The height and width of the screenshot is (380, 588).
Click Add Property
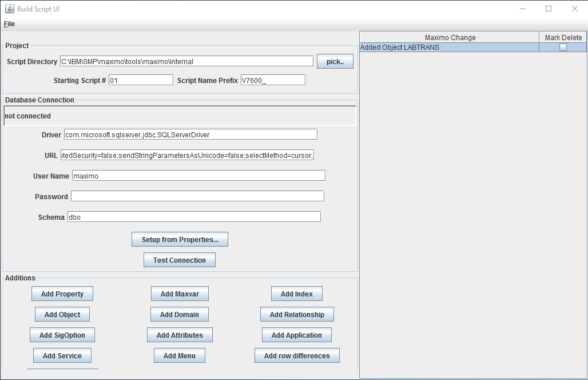62,294
